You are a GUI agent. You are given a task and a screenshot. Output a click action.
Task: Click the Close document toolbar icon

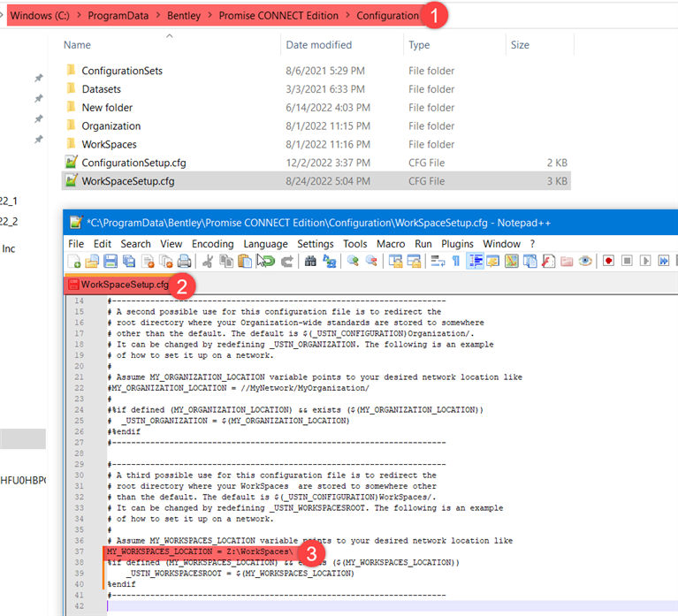tap(148, 261)
